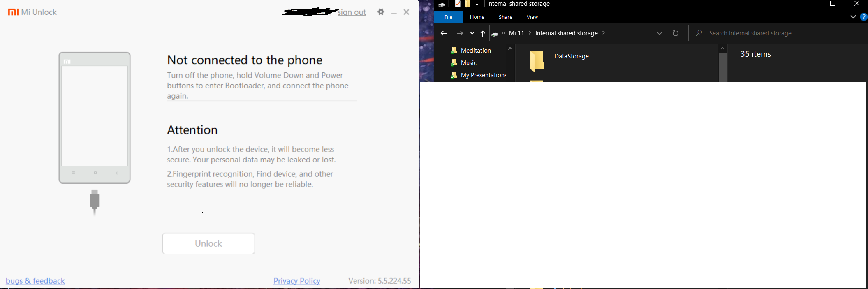The width and height of the screenshot is (868, 289).
Task: Click the phone illustration in Mi Unlock
Action: (x=95, y=118)
